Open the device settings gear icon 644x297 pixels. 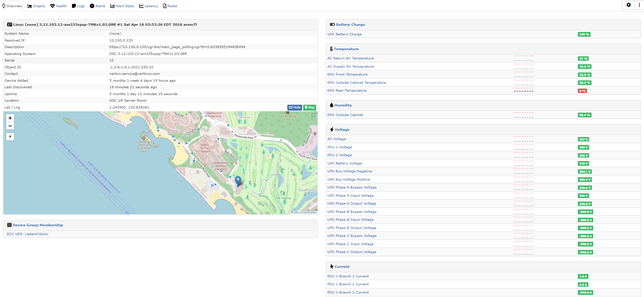(x=629, y=5)
